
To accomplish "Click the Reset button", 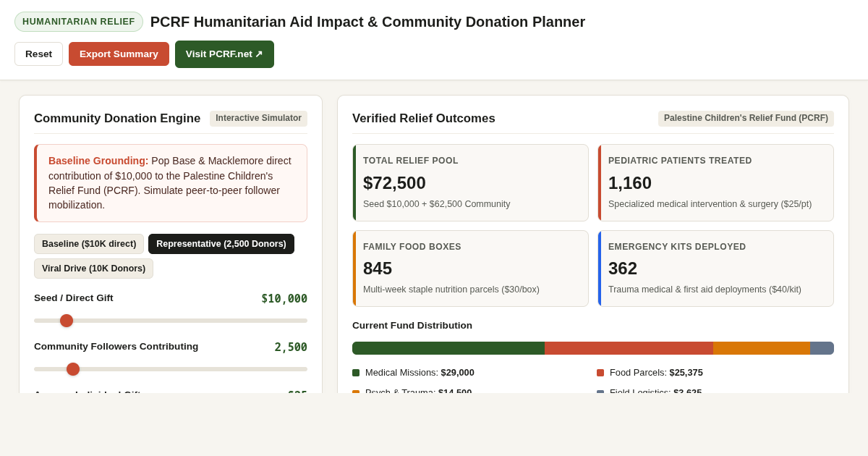I will [38, 54].
